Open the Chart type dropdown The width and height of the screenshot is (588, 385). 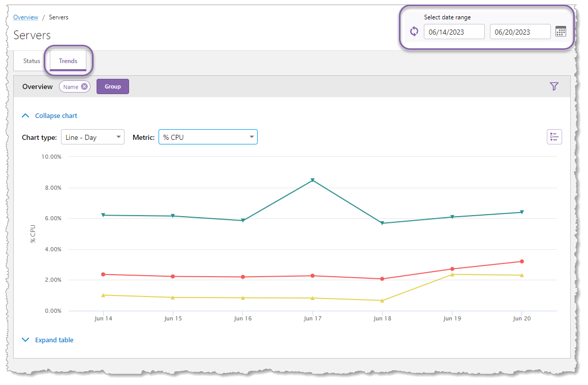click(92, 136)
